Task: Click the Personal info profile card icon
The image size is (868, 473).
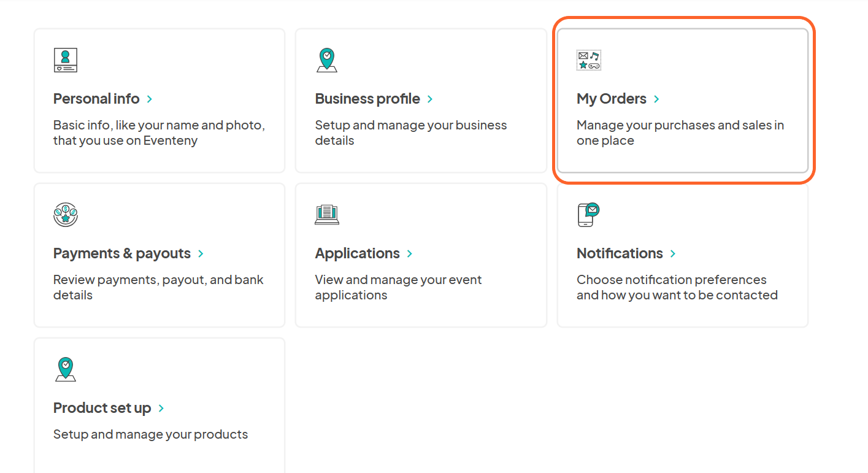Action: point(66,60)
